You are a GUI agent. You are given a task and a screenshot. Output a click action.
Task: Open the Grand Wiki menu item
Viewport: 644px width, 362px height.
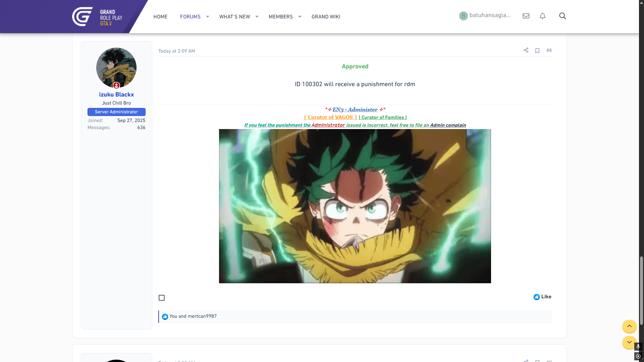click(x=326, y=16)
